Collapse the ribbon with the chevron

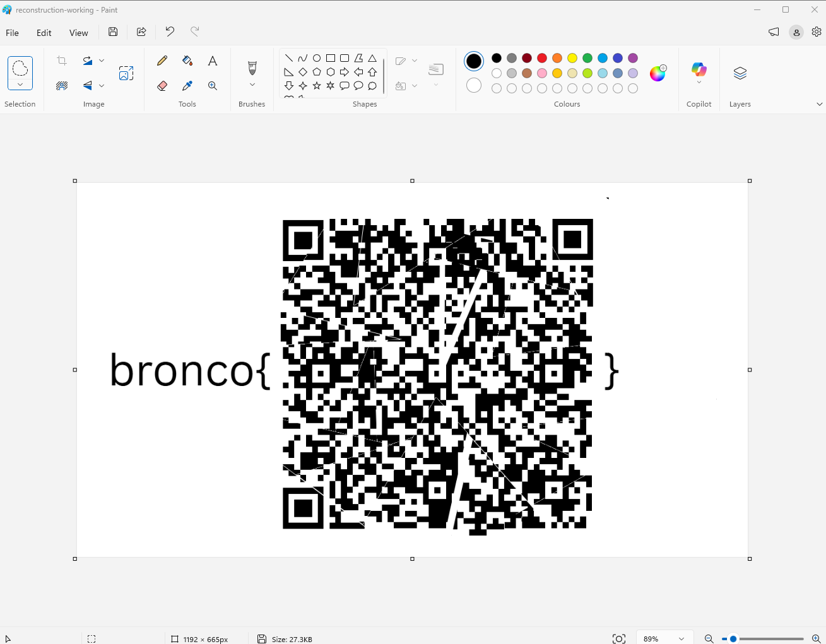pyautogui.click(x=819, y=104)
